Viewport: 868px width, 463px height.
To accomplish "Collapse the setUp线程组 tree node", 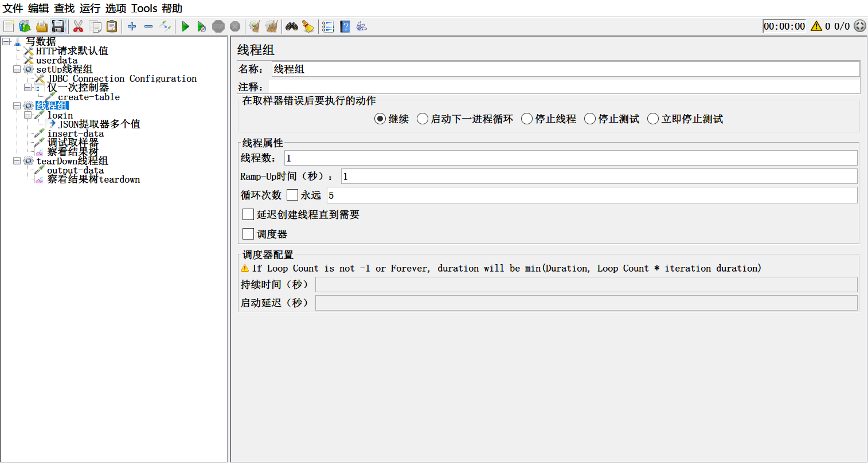I will click(x=17, y=69).
